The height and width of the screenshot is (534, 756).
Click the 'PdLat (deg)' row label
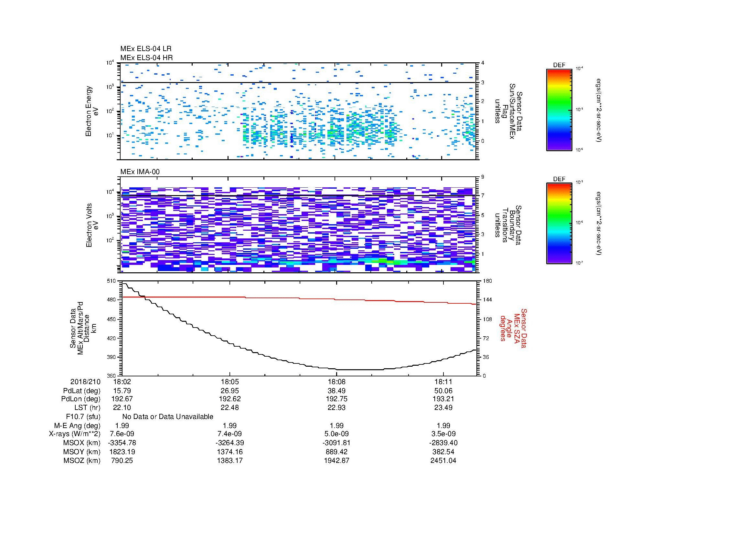pyautogui.click(x=82, y=391)
